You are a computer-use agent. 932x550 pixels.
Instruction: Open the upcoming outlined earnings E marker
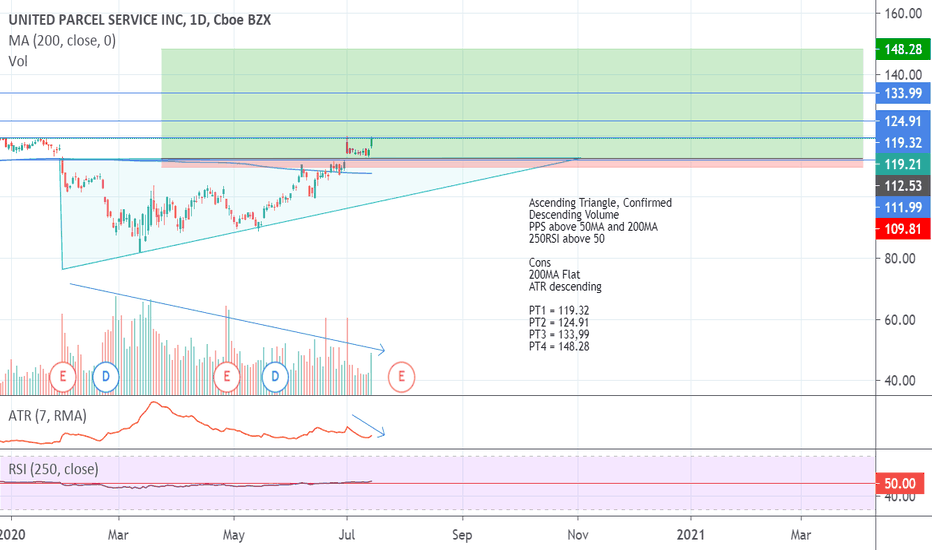401,376
